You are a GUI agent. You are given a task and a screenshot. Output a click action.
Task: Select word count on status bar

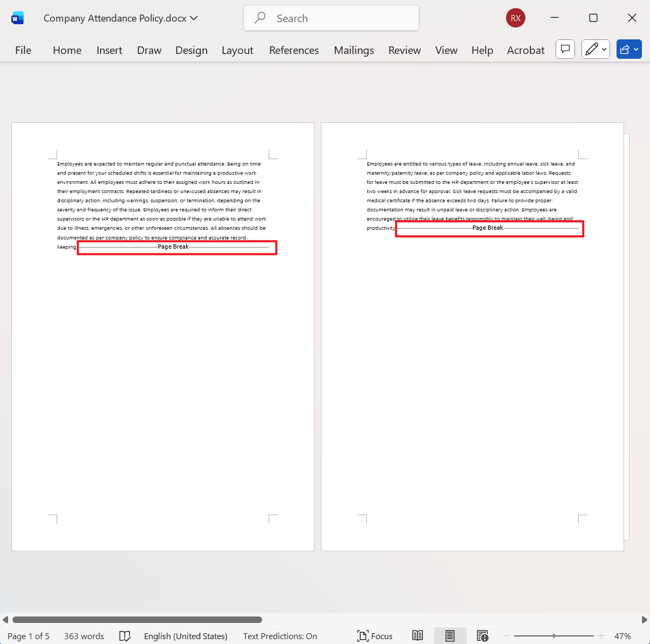(x=84, y=636)
